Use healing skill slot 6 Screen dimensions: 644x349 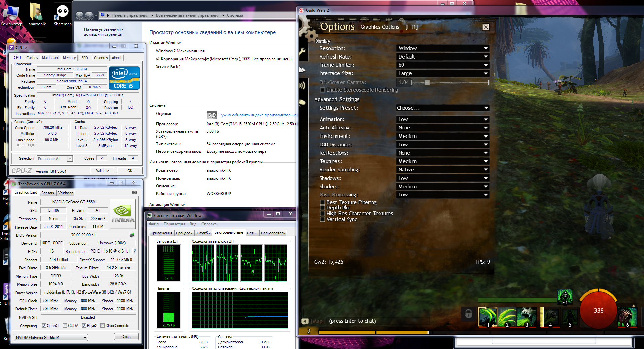(628, 317)
